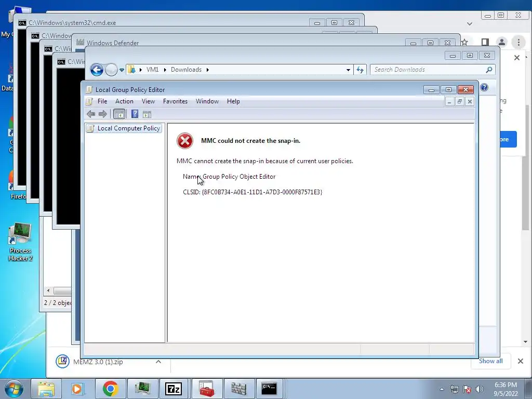Open the View menu
This screenshot has height=399, width=532.
(x=148, y=101)
